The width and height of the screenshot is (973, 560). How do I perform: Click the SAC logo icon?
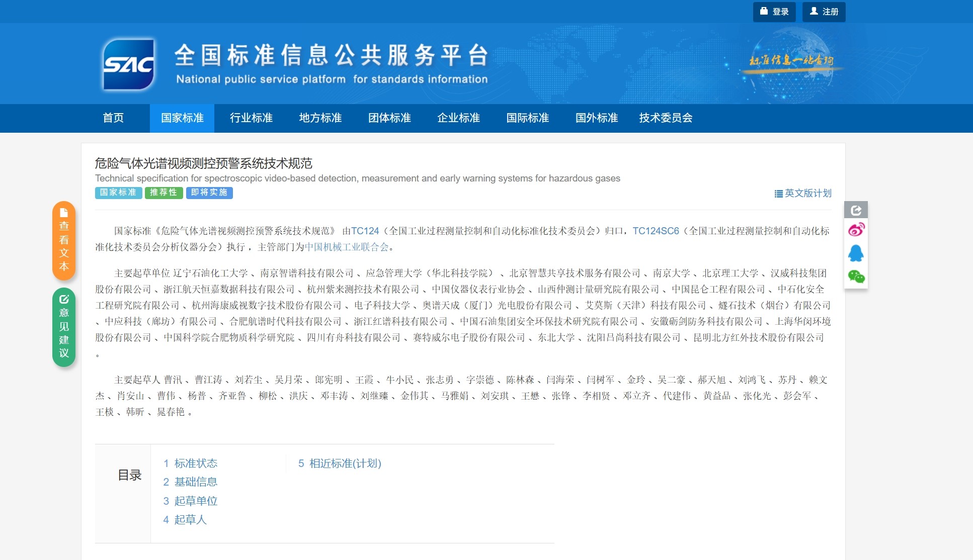[129, 65]
